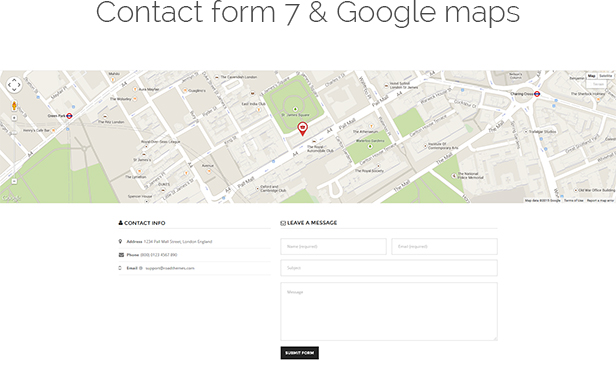The image size is (616, 388).
Task: Submit the contact form
Action: (x=299, y=353)
